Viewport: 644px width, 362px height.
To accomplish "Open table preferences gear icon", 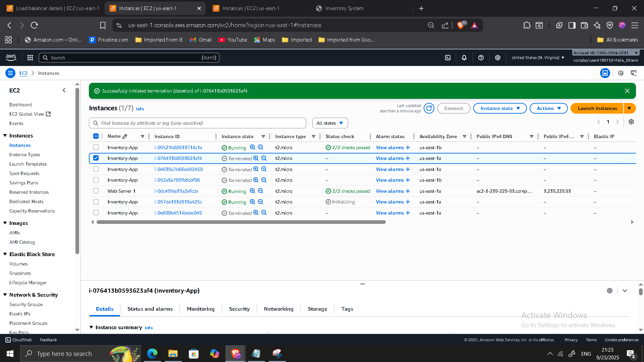I will pos(631,122).
